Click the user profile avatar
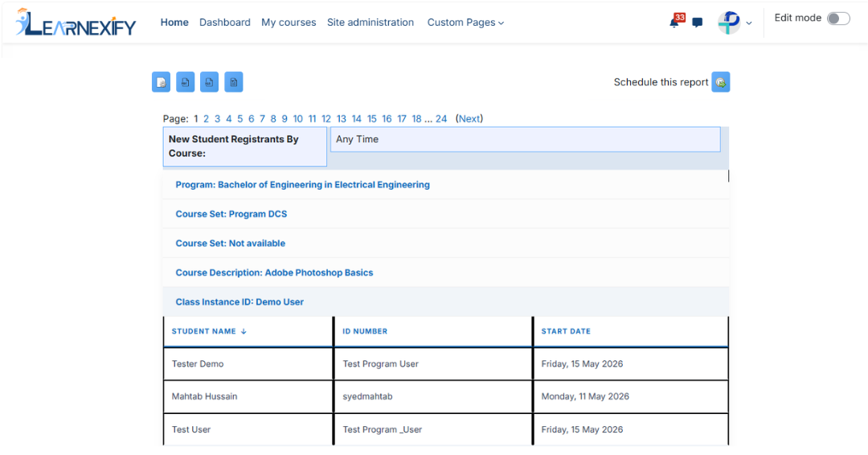This screenshot has height=455, width=868. pos(729,23)
